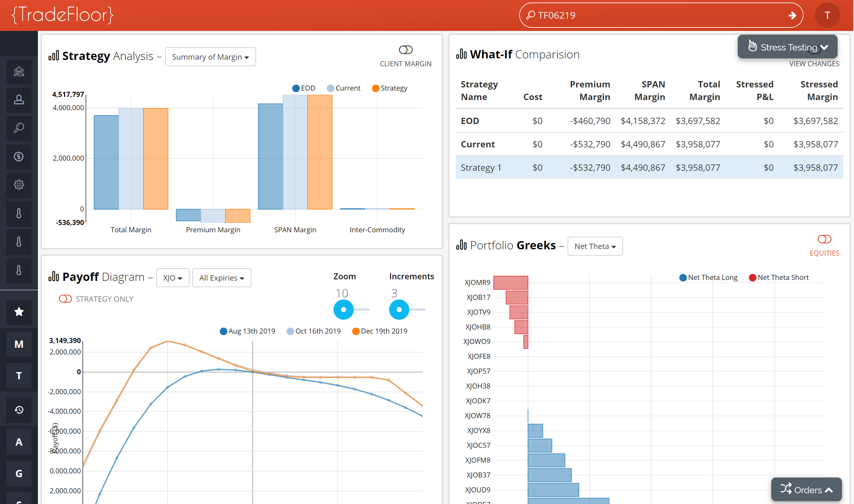
Task: Click the star favorites icon in sidebar
Action: coord(19,312)
